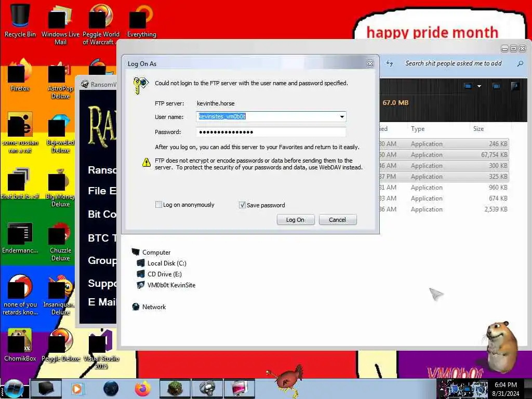532x399 pixels.
Task: Select the 246 KB Application file row
Action: click(x=444, y=143)
